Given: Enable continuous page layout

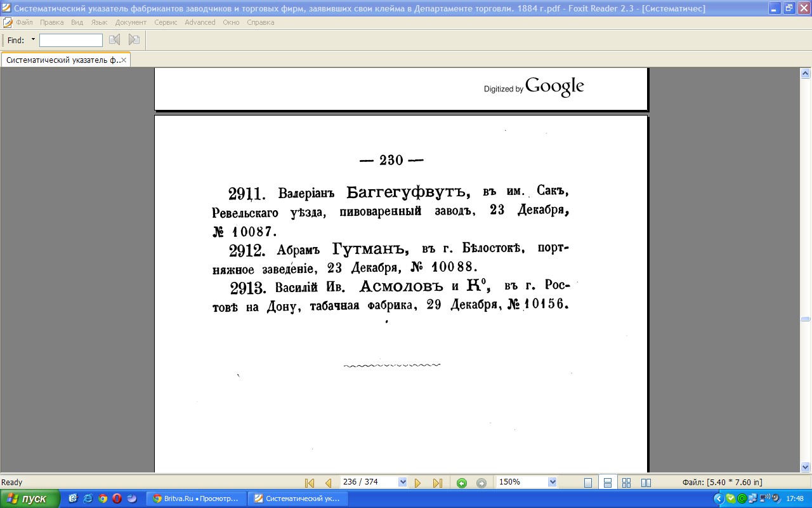Looking at the screenshot, I should (607, 483).
